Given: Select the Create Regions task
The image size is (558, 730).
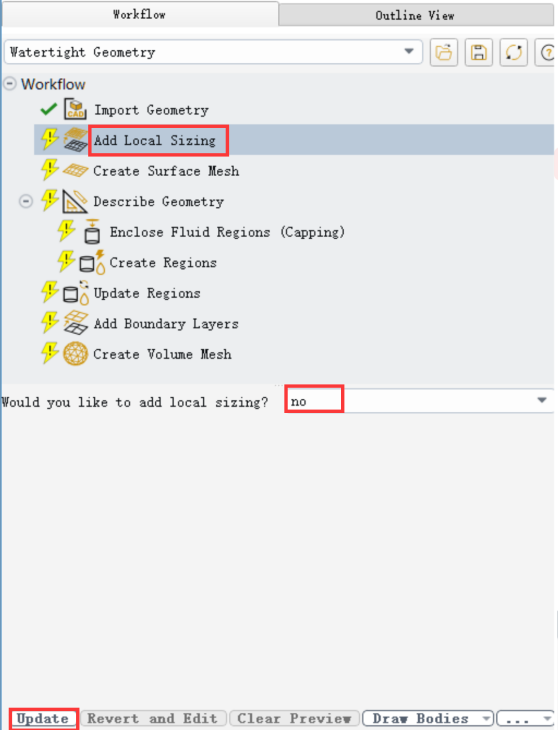Looking at the screenshot, I should tap(163, 263).
